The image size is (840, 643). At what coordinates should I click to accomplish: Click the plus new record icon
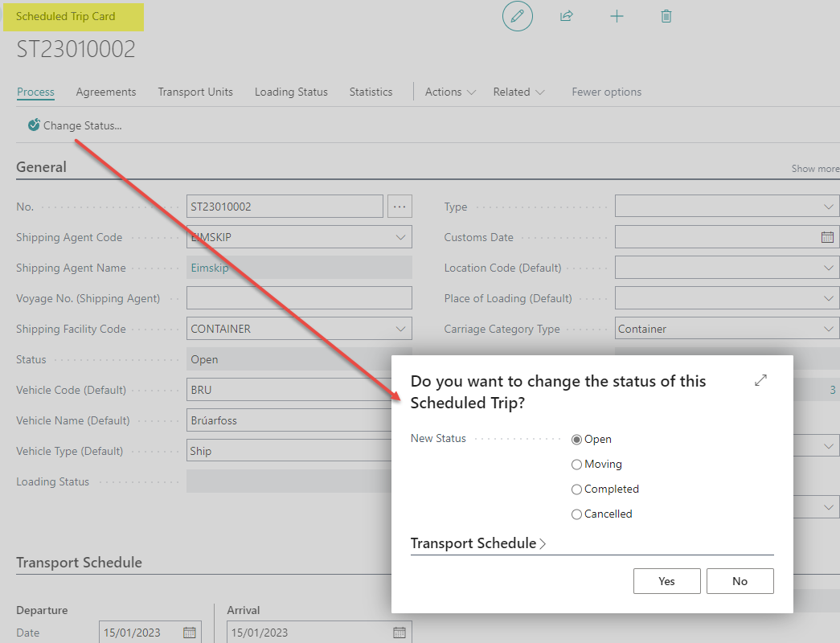pyautogui.click(x=617, y=16)
